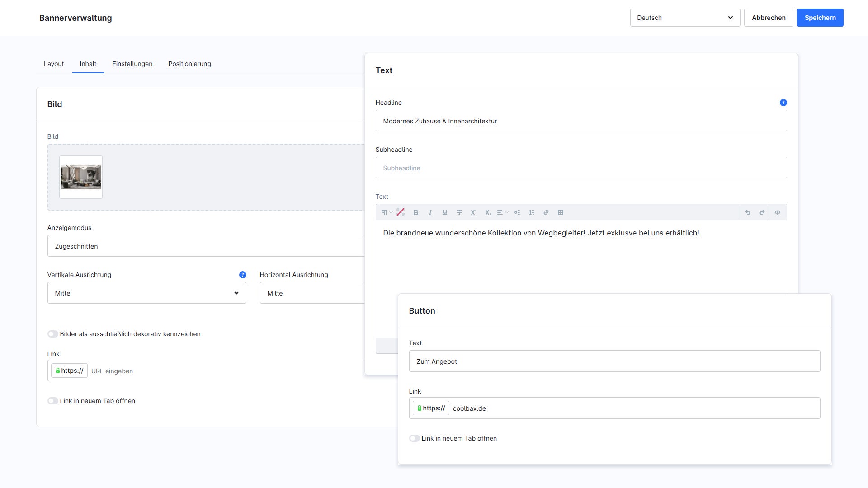Enable Link in neuem Tab öffnen for image
Screen dimensions: 868x488
pyautogui.click(x=53, y=401)
